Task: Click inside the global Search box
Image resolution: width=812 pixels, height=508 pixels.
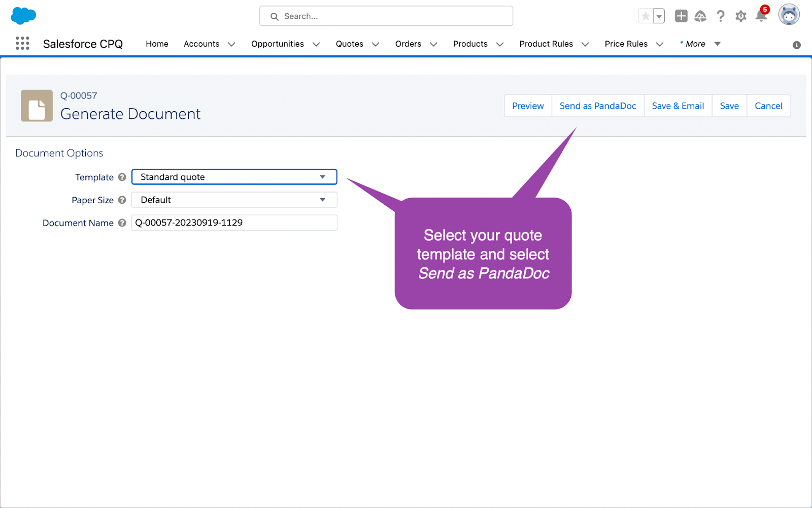Action: 386,16
